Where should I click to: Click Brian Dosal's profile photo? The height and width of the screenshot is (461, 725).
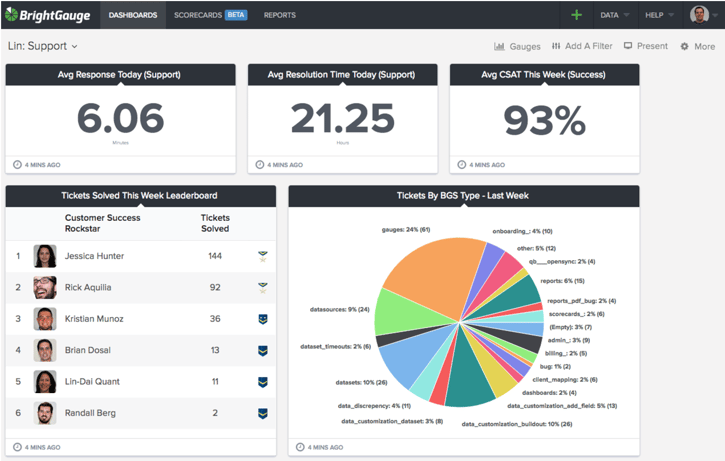tap(45, 350)
